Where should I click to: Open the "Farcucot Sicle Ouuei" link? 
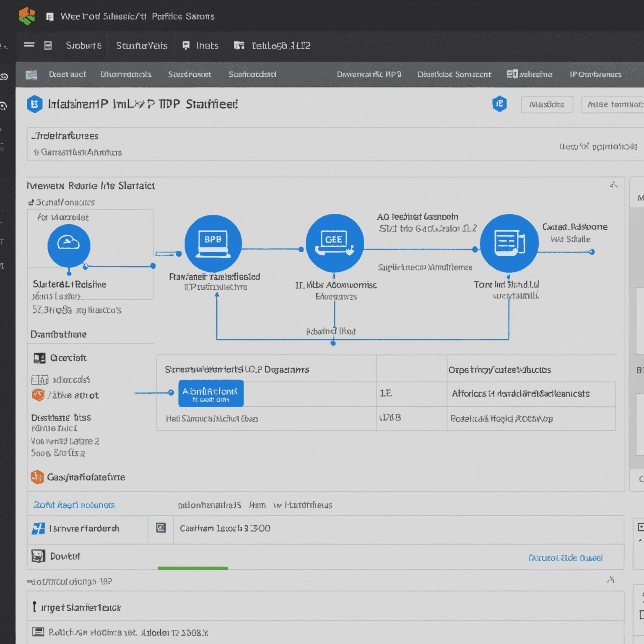[x=566, y=558]
